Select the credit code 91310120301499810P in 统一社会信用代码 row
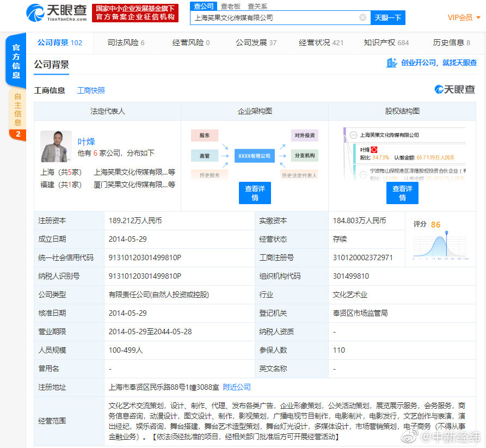The width and height of the screenshot is (486, 448). click(145, 257)
